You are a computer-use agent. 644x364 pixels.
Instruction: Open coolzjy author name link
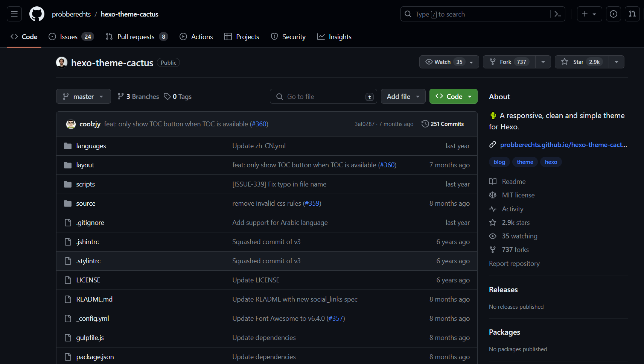tap(90, 124)
